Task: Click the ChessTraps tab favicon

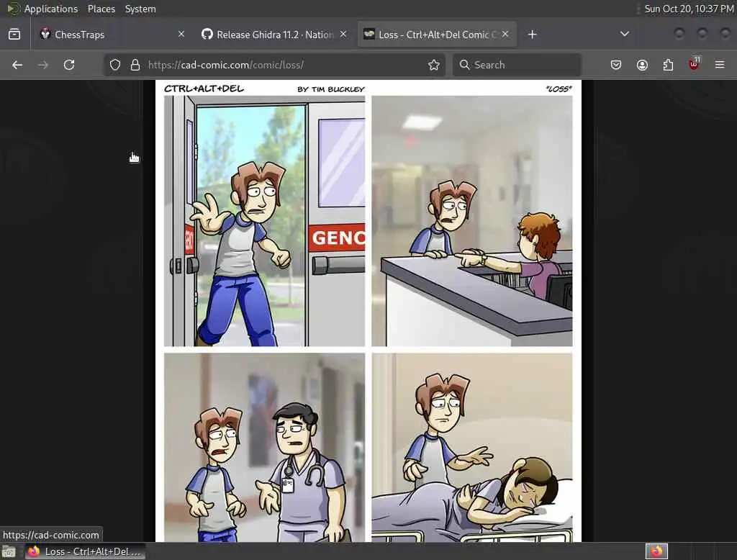Action: tap(45, 35)
